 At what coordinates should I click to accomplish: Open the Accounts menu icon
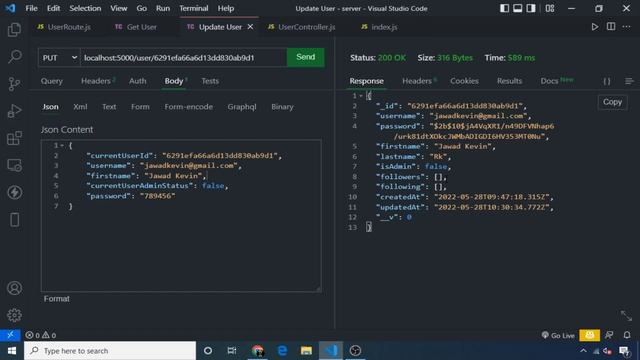pyautogui.click(x=14, y=288)
